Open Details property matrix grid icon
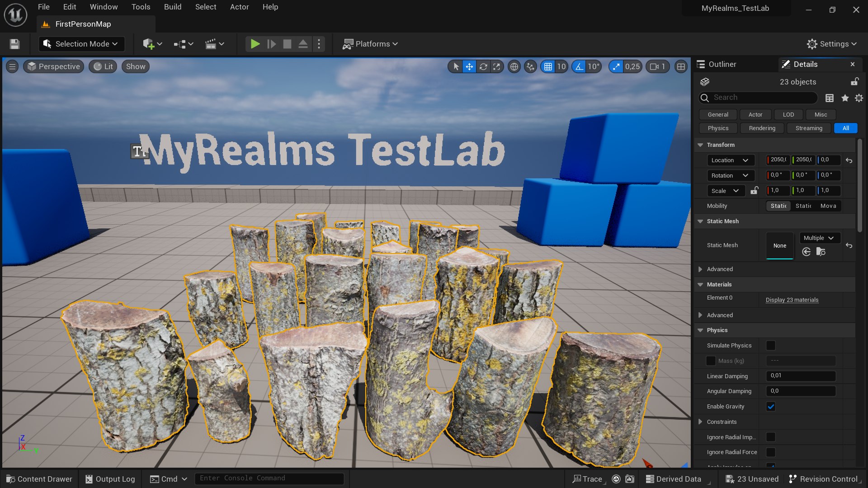868x488 pixels. click(830, 98)
